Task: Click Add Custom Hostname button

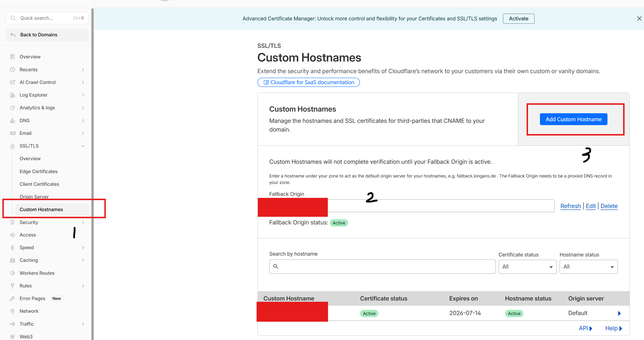Action: point(573,119)
